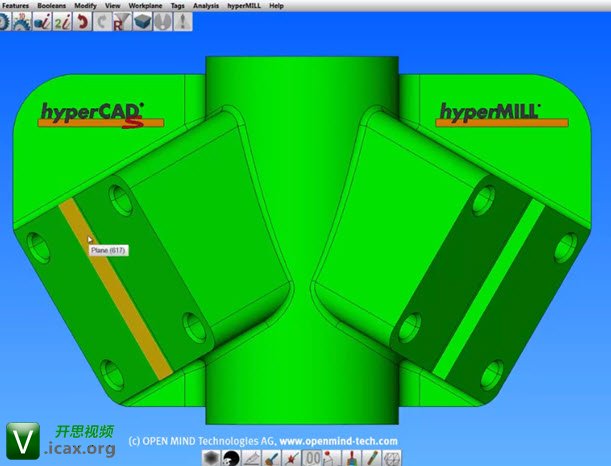Click the gear icon with number 10
611x466 pixels.
[21, 21]
